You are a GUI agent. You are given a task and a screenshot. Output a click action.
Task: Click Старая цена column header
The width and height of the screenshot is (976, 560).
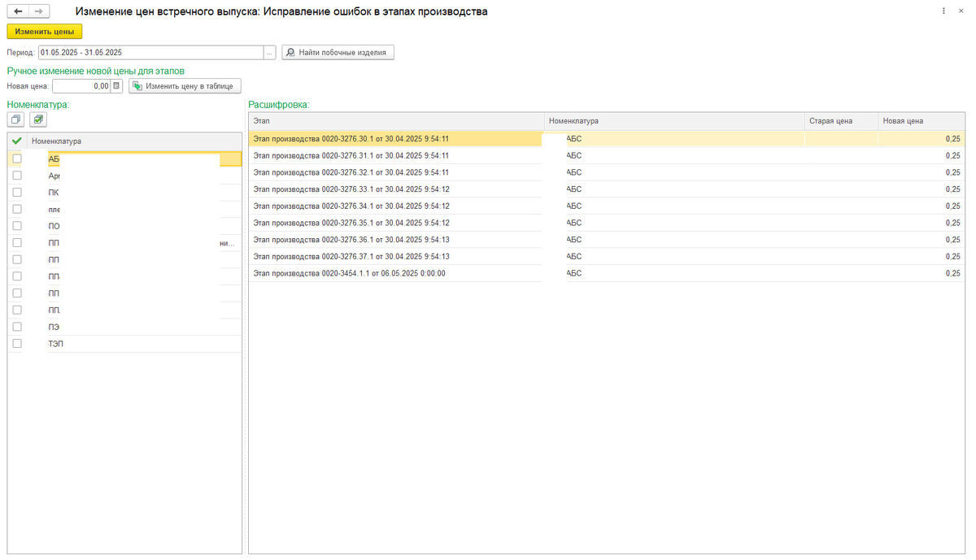(841, 121)
